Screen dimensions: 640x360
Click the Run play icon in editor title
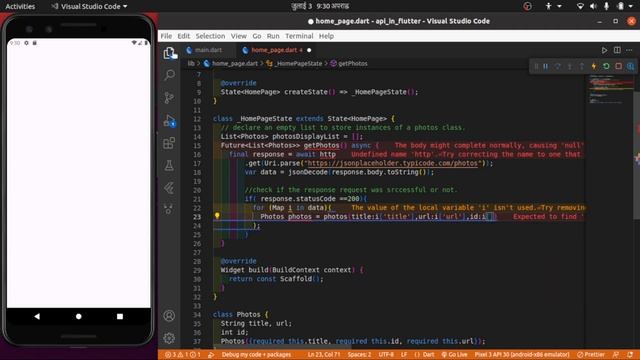604,50
